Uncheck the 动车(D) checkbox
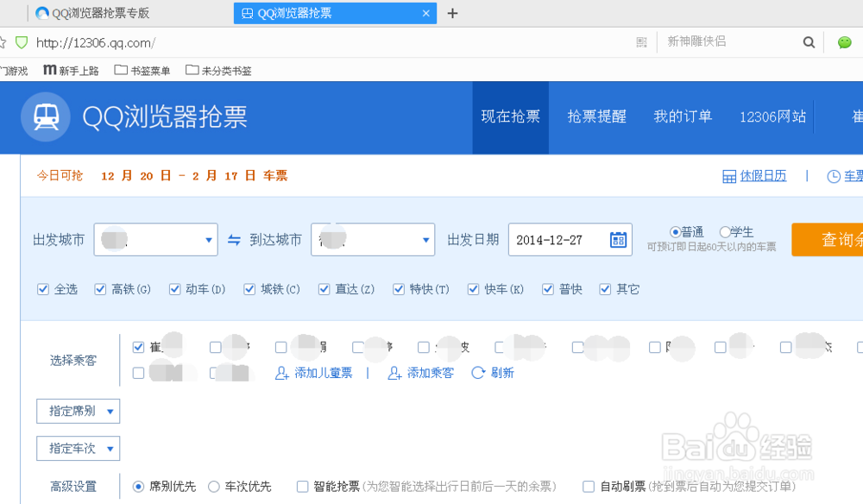Viewport: 863px width, 504px height. pyautogui.click(x=174, y=289)
